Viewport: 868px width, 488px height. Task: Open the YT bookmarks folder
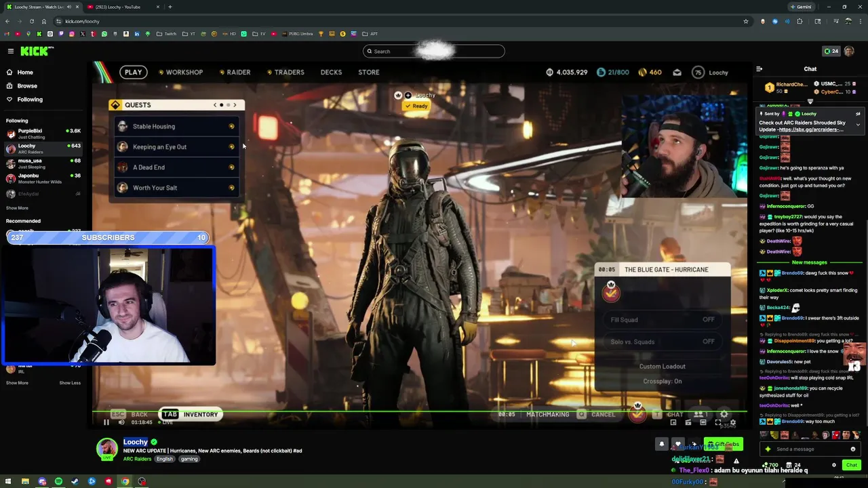pyautogui.click(x=189, y=34)
